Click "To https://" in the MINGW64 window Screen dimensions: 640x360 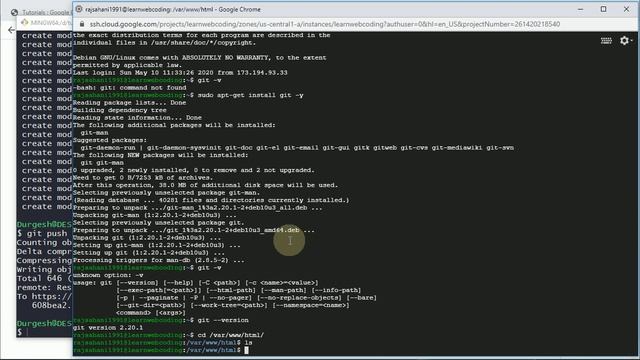tap(44, 296)
